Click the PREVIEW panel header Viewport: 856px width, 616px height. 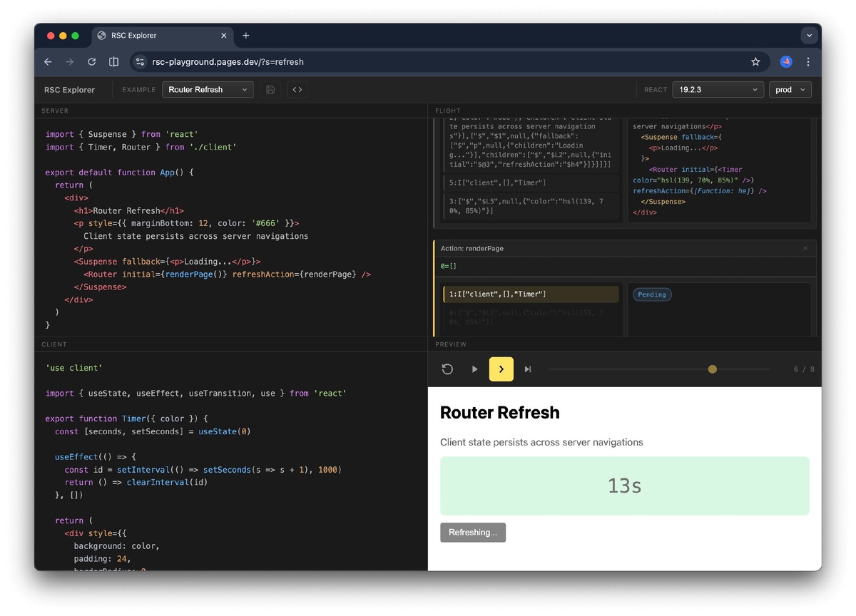(451, 344)
